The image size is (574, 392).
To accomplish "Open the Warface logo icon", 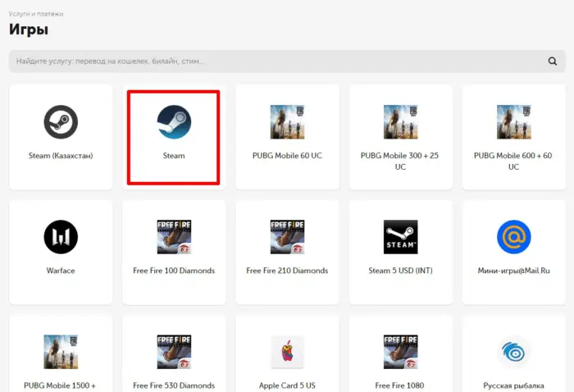I will [61, 237].
